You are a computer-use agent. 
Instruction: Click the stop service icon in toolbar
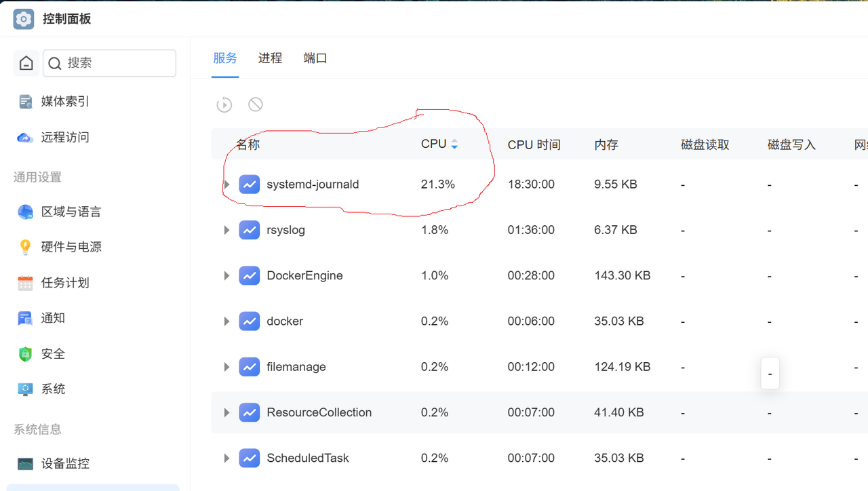pos(256,104)
